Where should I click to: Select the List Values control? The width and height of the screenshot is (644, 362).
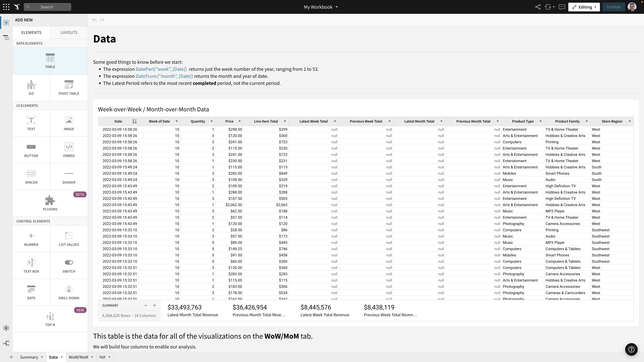[69, 239]
